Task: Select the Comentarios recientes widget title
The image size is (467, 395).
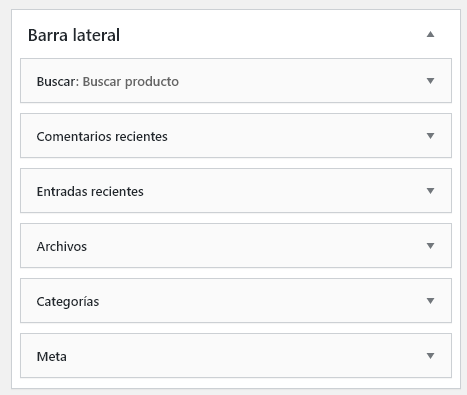Action: coord(102,136)
